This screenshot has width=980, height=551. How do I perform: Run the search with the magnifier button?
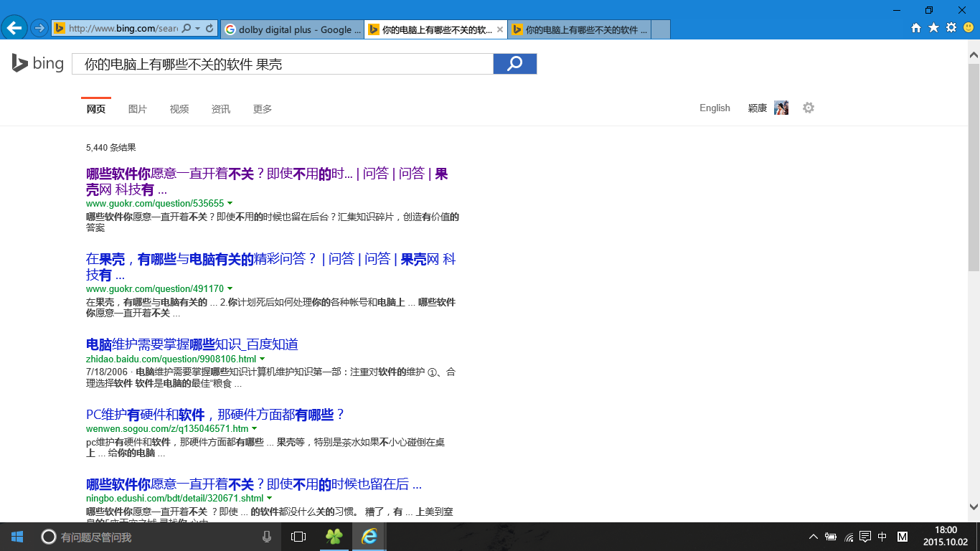tap(515, 64)
